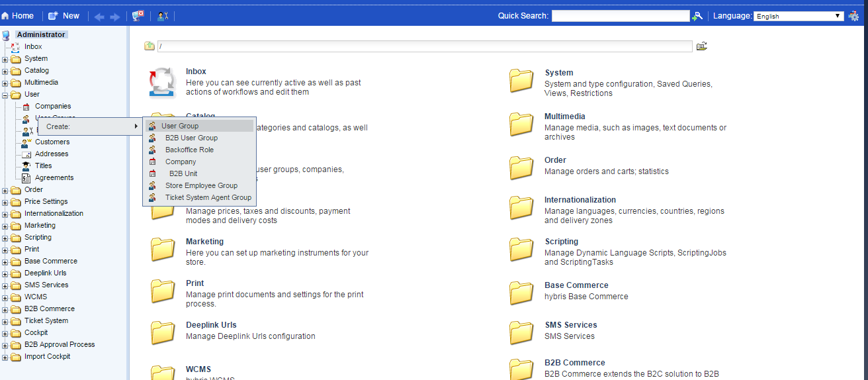868x380 pixels.
Task: Open the Order folder icon in main pane
Action: [521, 167]
